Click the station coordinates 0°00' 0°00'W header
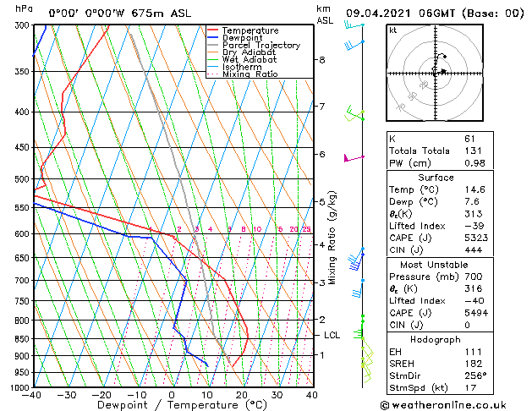 [86, 14]
